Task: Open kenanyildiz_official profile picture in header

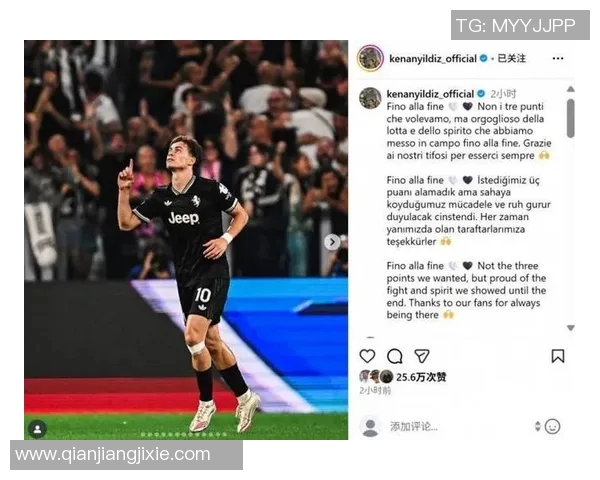Action: pyautogui.click(x=370, y=58)
